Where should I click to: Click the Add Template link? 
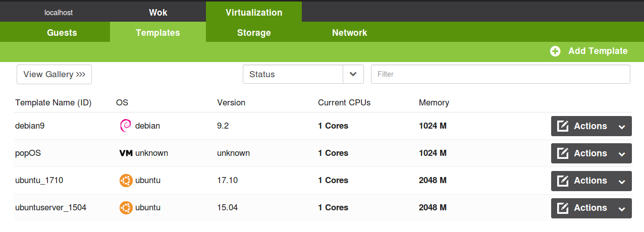click(598, 51)
